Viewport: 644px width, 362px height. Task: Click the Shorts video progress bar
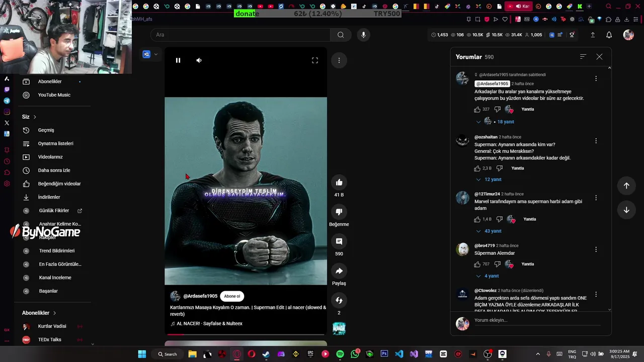coord(246,334)
